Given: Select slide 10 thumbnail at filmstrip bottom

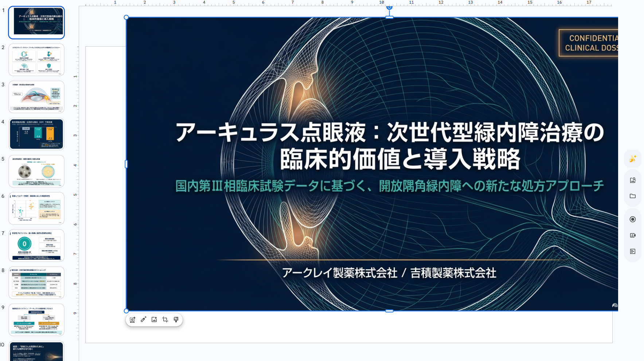Looking at the screenshot, I should [x=36, y=351].
